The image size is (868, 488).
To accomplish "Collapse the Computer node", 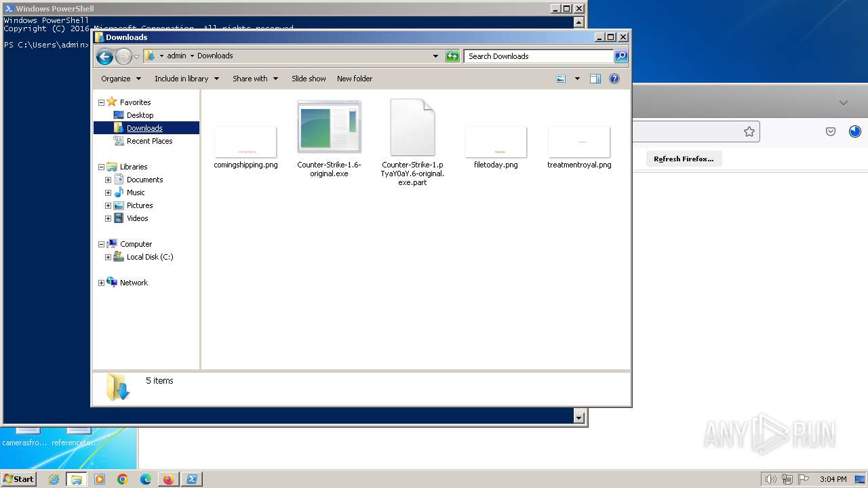I will (x=102, y=244).
